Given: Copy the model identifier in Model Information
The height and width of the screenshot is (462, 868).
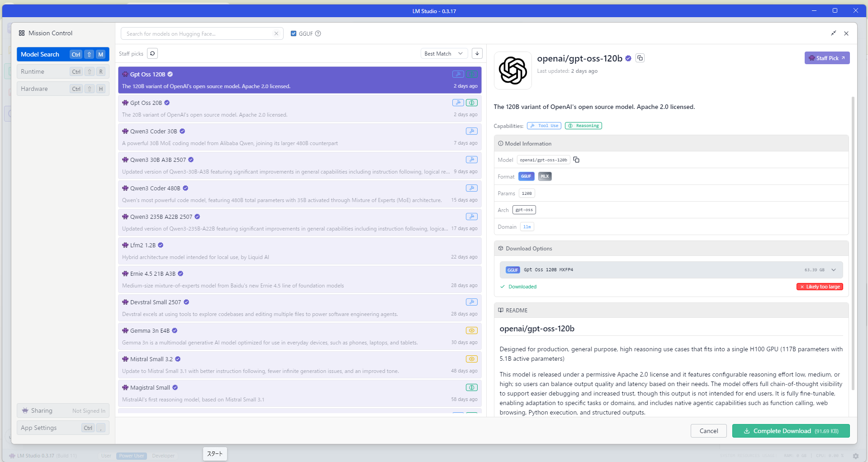Looking at the screenshot, I should (x=576, y=160).
